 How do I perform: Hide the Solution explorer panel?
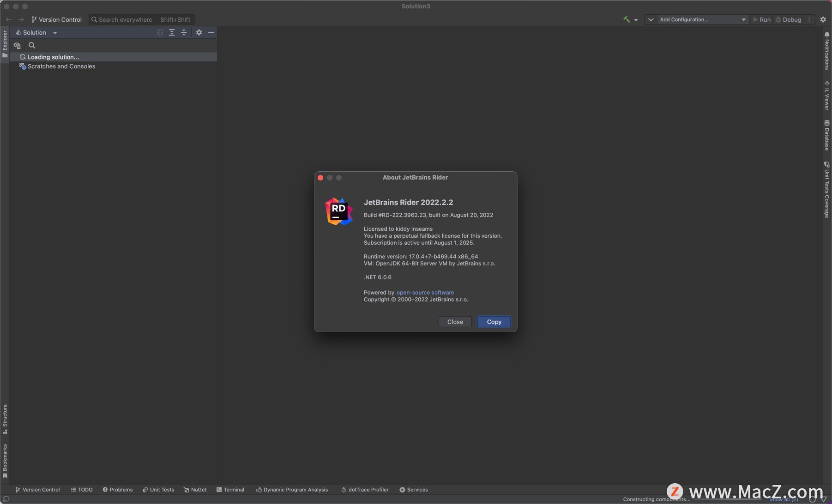coord(211,32)
